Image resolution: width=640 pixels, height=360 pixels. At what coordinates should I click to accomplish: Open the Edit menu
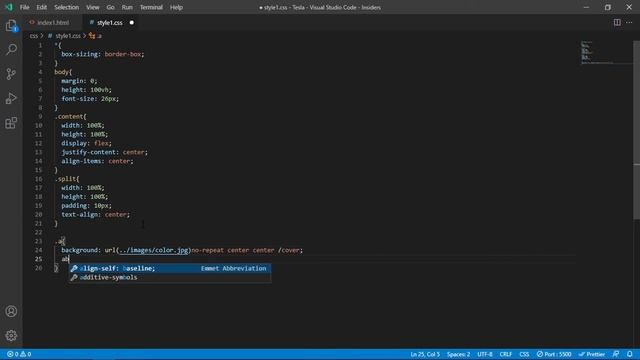[x=42, y=7]
